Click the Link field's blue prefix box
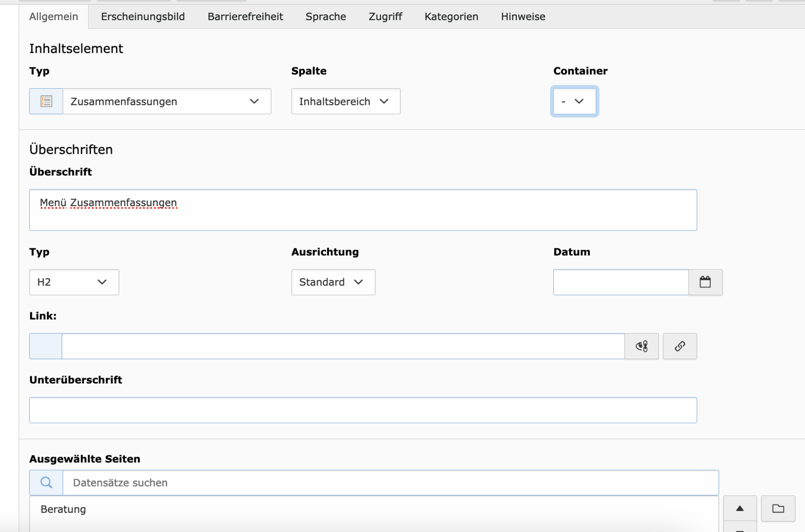 pos(46,346)
